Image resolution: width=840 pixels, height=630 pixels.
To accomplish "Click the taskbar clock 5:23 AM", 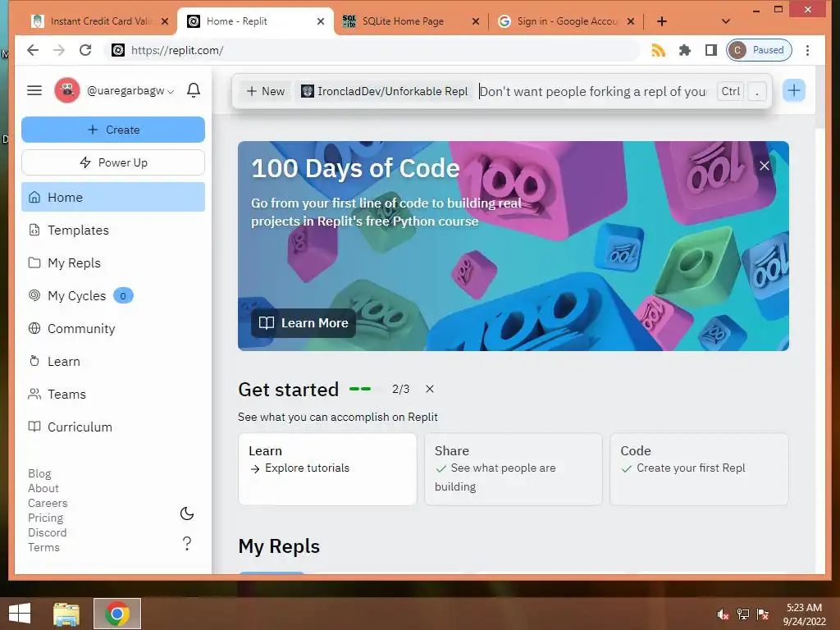I will tap(804, 614).
